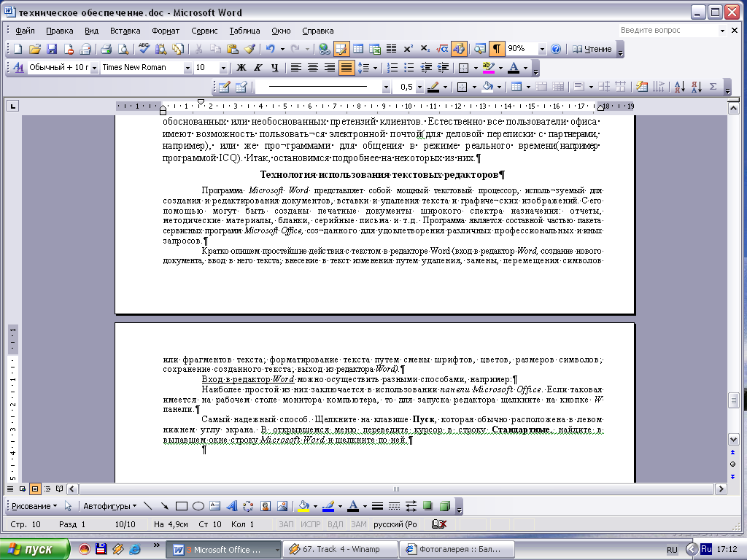
Task: Click the пуск Start button
Action: click(x=35, y=550)
